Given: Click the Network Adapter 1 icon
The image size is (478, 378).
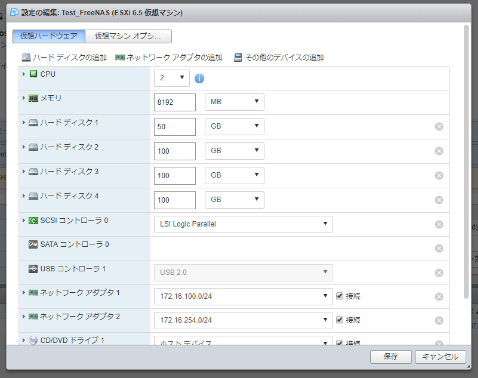Looking at the screenshot, I should point(33,293).
